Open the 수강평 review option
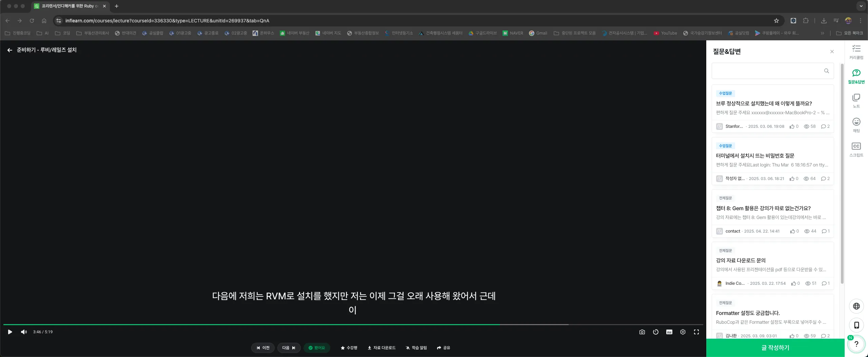 coord(349,348)
